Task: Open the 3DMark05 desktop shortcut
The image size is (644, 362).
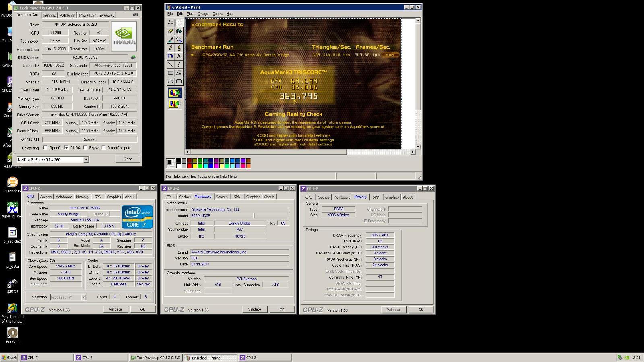Action: pos(12,184)
